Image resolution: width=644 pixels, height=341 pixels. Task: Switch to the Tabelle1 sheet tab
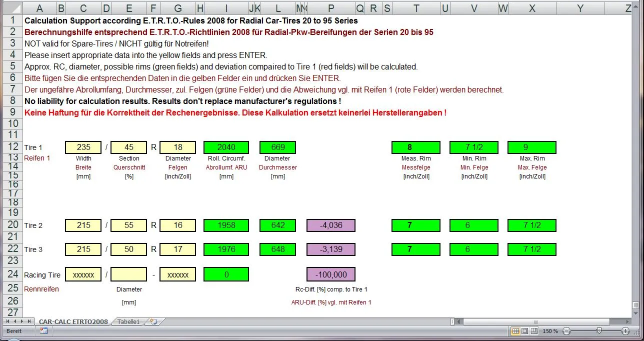pyautogui.click(x=128, y=321)
